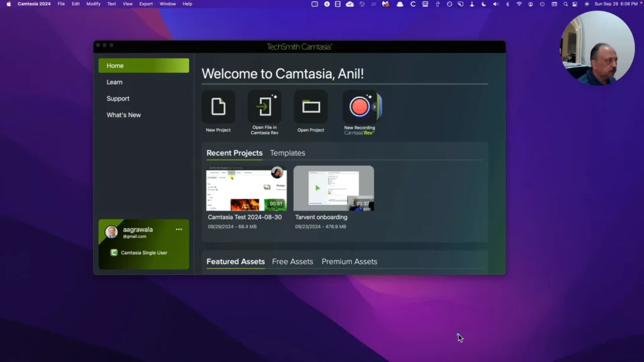
Task: Open the Export menu
Action: (146, 4)
